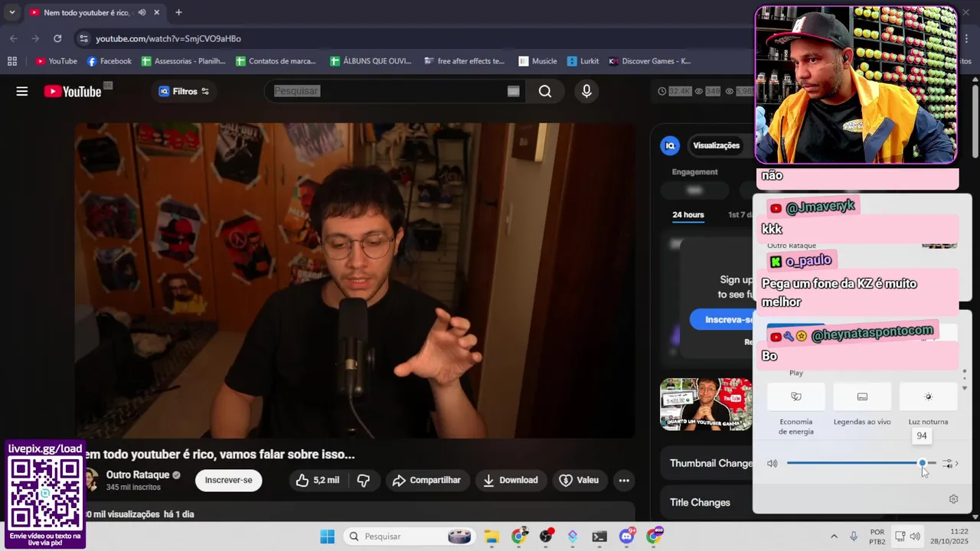The width and height of the screenshot is (980, 551).
Task: Change the POR PTB2 keyboard language
Action: coord(877,536)
